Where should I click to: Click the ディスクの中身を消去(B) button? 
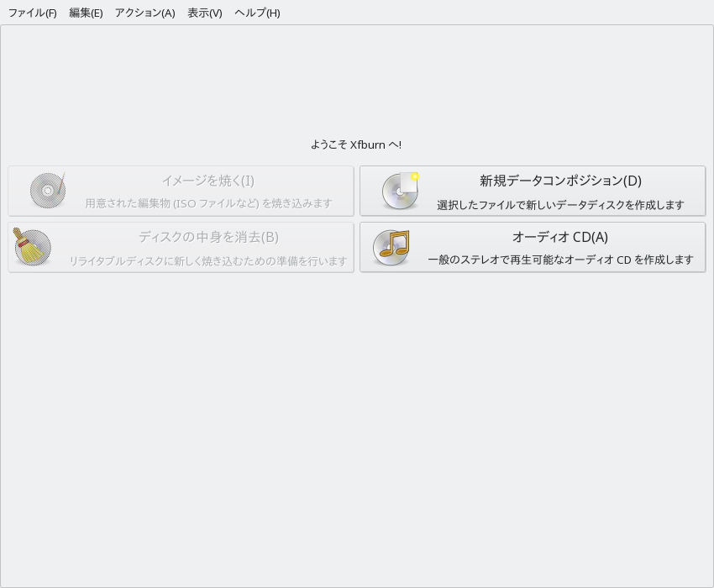[181, 247]
